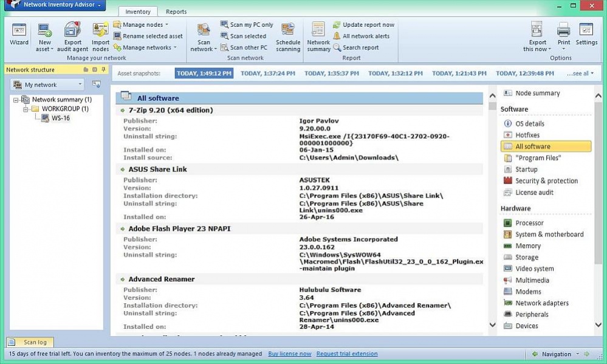Image resolution: width=607 pixels, height=364 pixels.
Task: View All network alerts
Action: 362,36
